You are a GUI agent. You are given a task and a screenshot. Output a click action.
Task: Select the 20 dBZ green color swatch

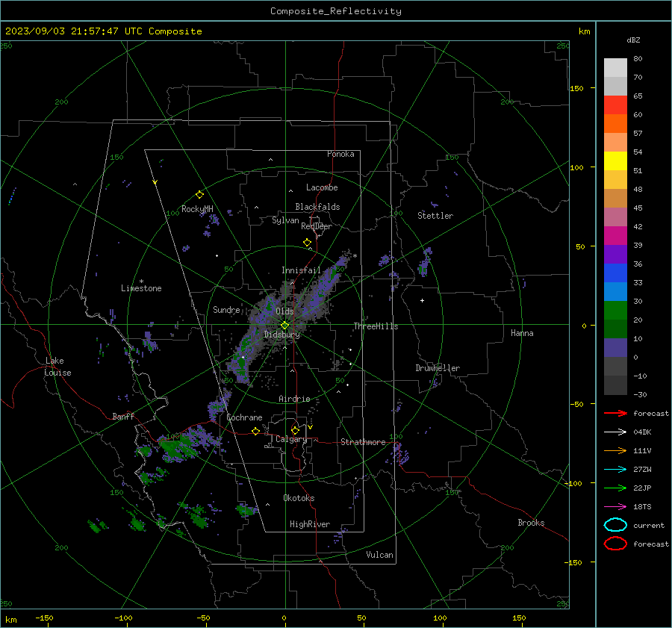click(615, 329)
